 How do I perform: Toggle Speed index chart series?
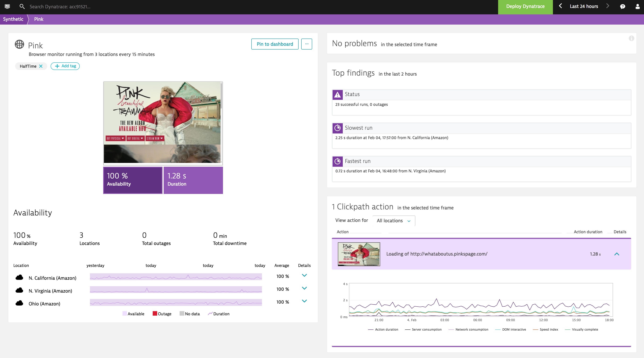click(x=545, y=329)
